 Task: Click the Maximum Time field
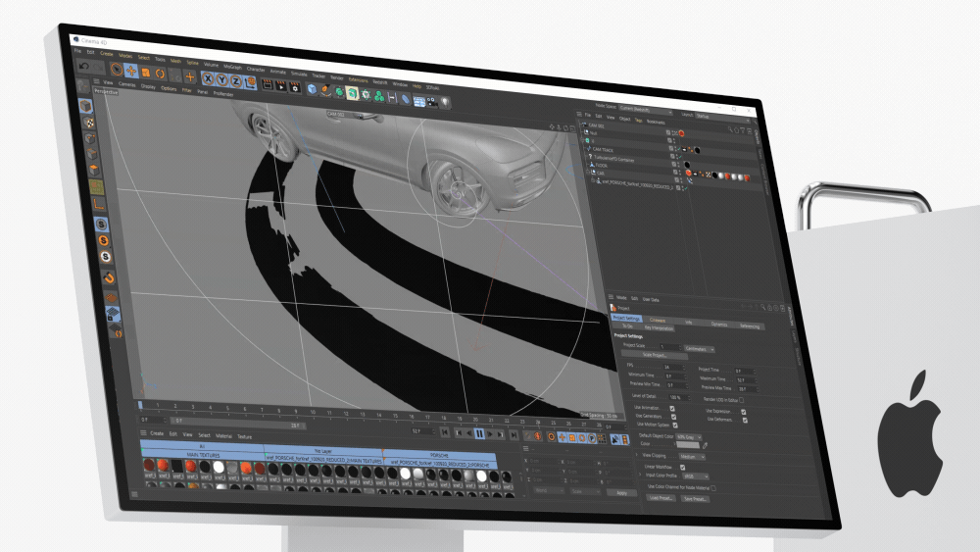[x=745, y=380]
